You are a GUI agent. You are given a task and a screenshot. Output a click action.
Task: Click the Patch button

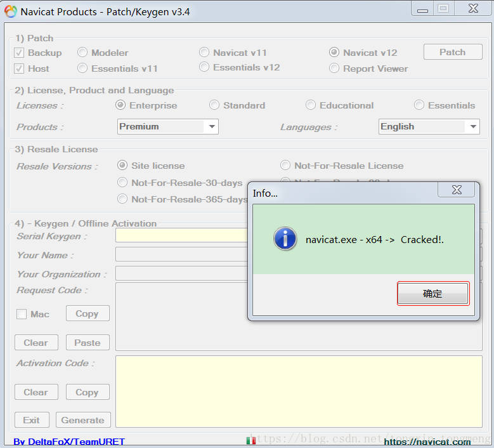click(453, 52)
